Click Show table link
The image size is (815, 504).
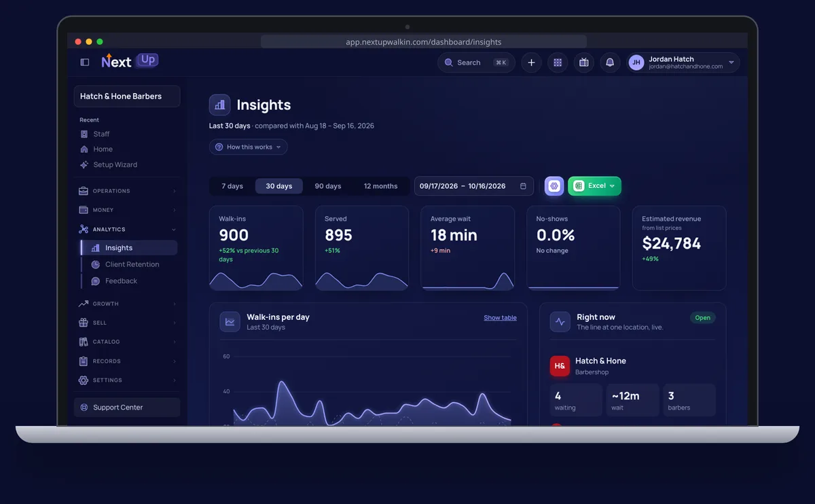(x=500, y=318)
